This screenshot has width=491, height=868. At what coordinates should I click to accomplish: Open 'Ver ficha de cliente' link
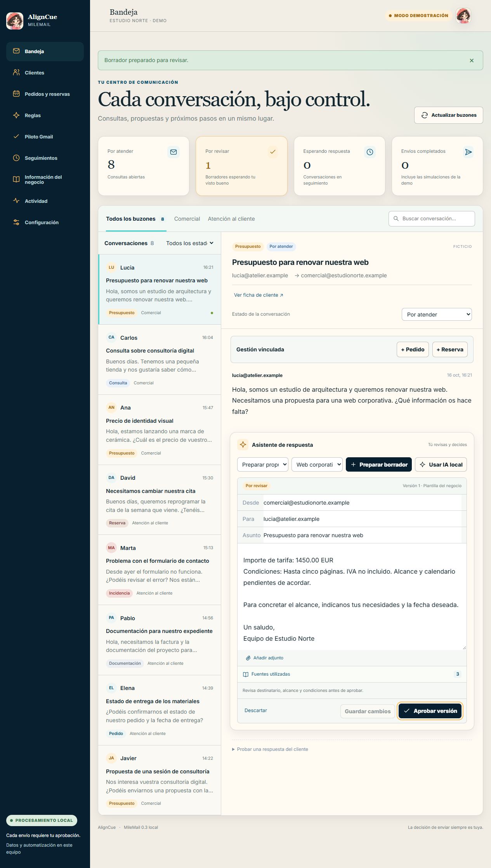tap(259, 295)
